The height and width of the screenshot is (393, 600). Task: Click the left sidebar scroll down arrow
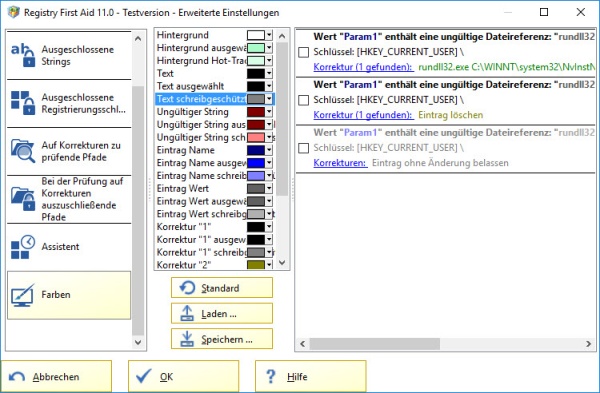point(138,342)
